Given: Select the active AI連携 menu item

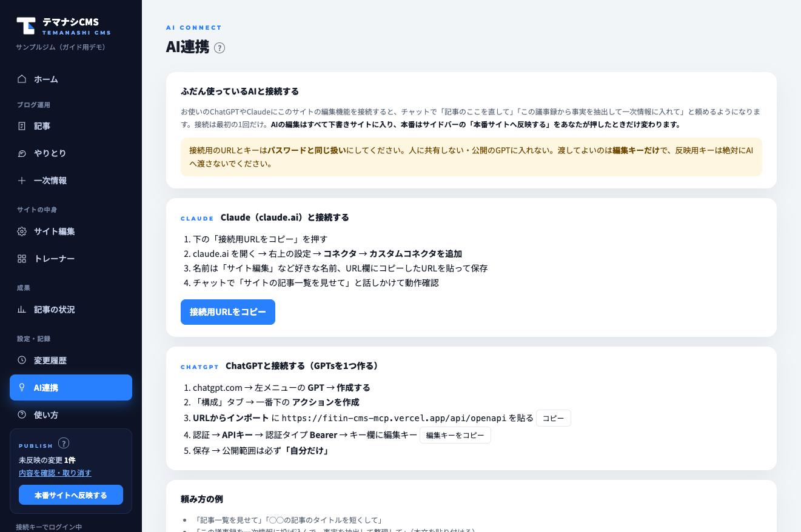Looking at the screenshot, I should pos(71,388).
